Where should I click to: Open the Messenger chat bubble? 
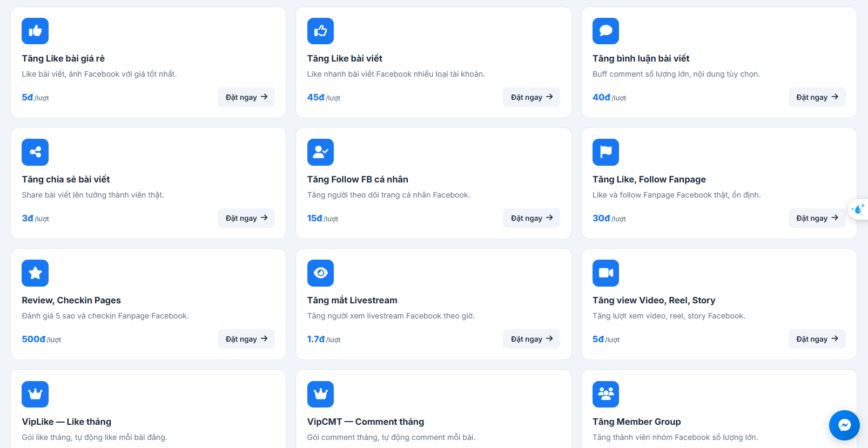coord(844,425)
